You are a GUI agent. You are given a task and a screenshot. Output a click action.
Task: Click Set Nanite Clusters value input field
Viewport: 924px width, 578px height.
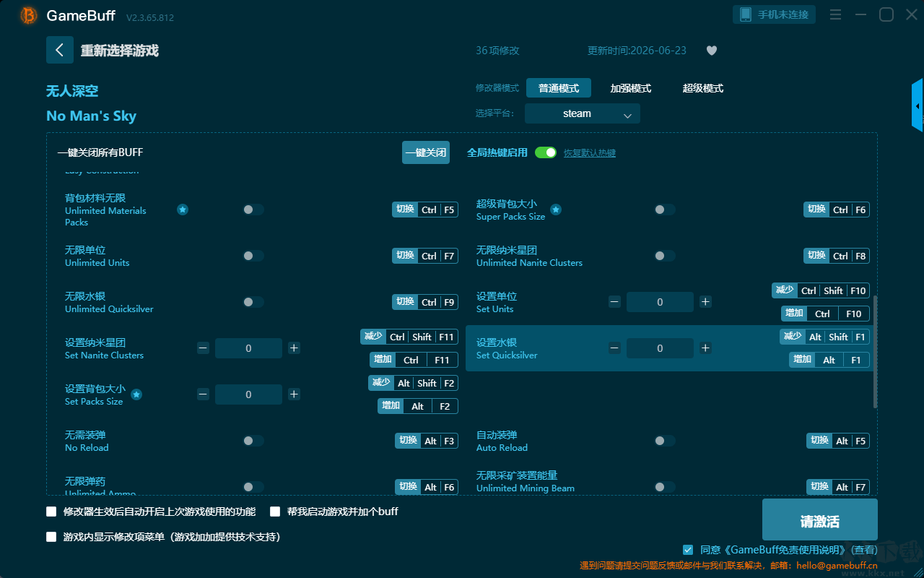click(248, 348)
